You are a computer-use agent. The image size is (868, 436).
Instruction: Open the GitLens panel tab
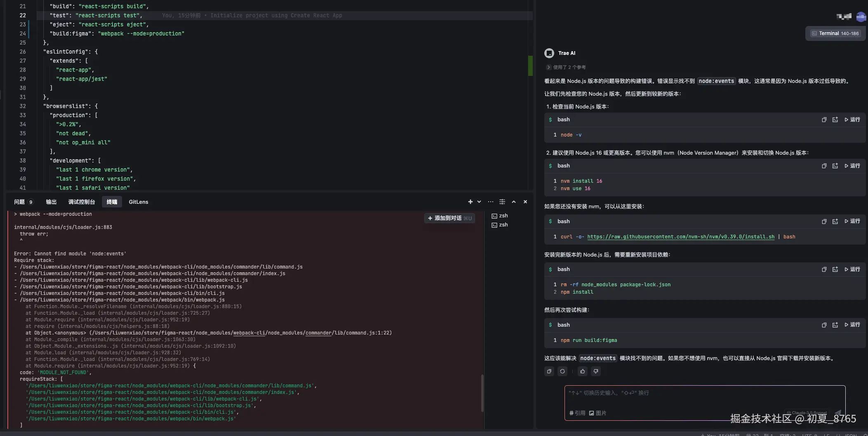[139, 202]
